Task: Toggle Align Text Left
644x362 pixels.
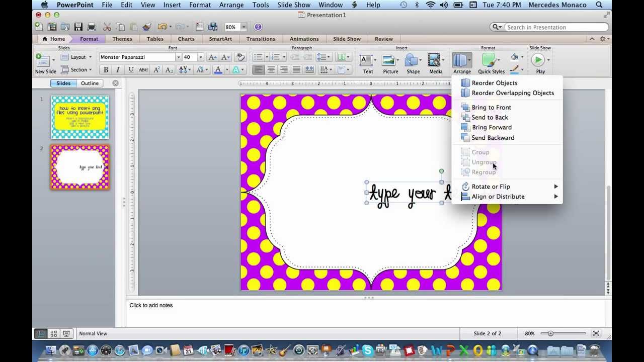Action: (x=259, y=70)
